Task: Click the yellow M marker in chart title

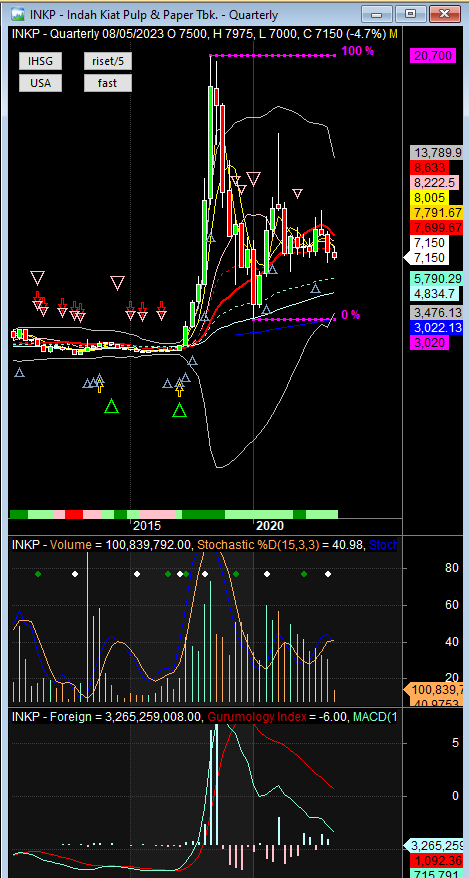Action: tap(393, 34)
